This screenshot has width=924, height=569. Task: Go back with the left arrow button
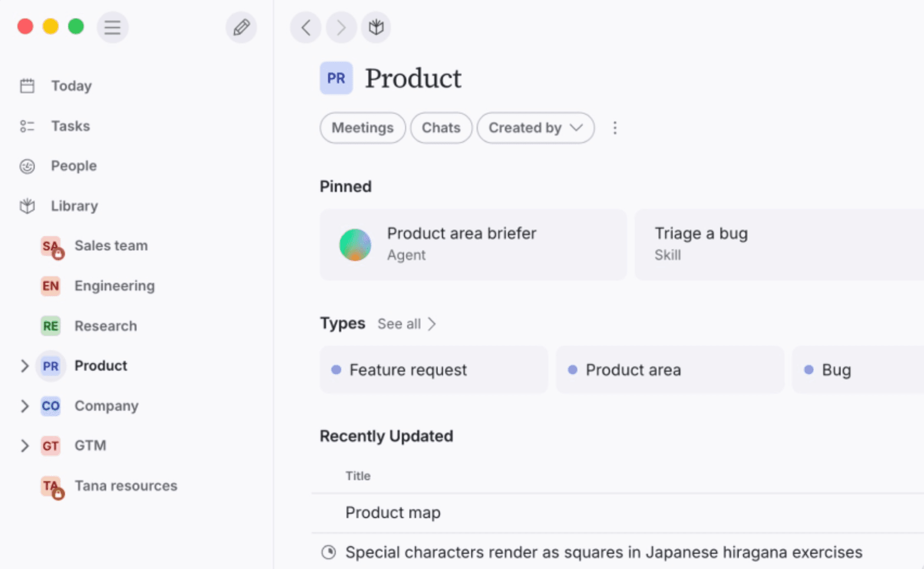306,27
